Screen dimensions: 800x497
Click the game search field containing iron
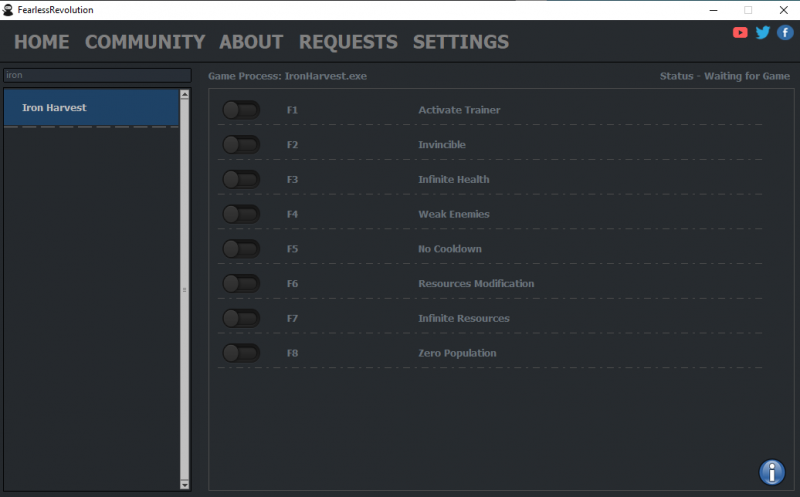(97, 75)
